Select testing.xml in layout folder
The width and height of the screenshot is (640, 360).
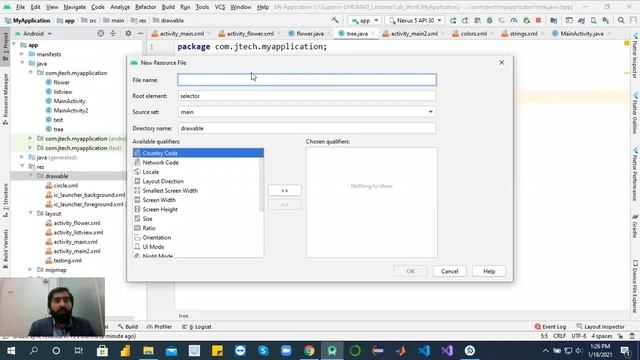tap(67, 260)
